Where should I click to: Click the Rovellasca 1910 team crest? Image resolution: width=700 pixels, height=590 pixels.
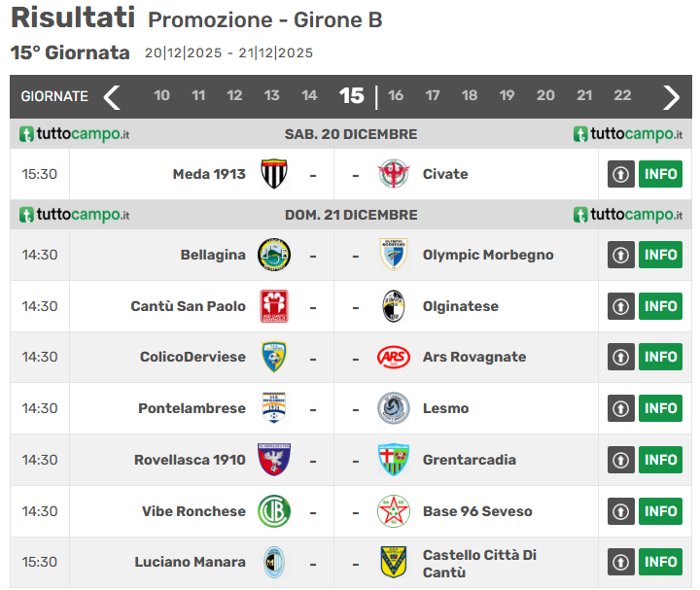(274, 460)
